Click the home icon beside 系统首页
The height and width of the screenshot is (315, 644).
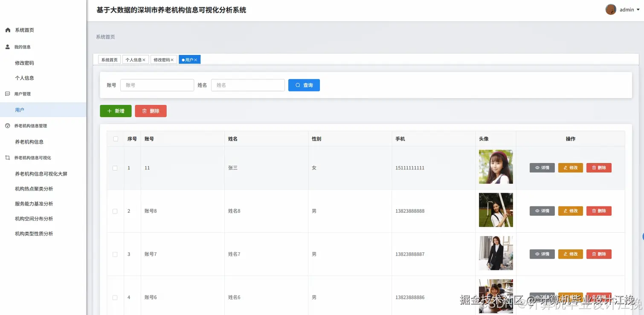[8, 30]
